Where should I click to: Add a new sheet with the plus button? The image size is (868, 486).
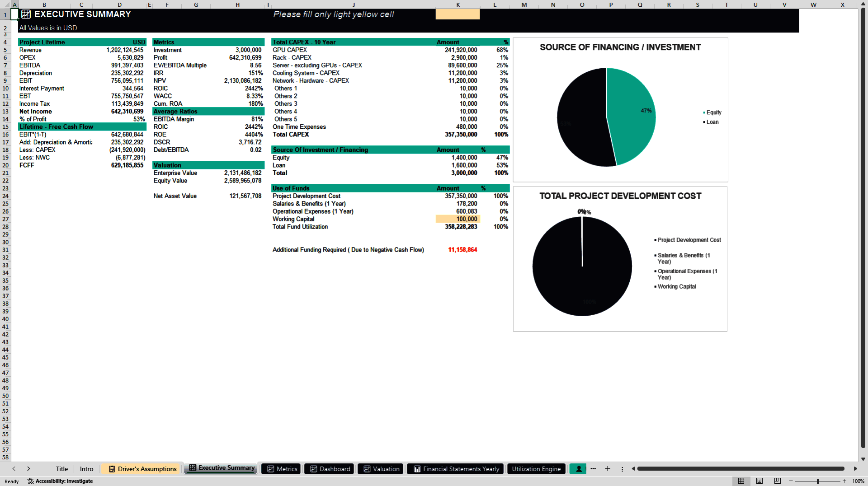pos(608,469)
